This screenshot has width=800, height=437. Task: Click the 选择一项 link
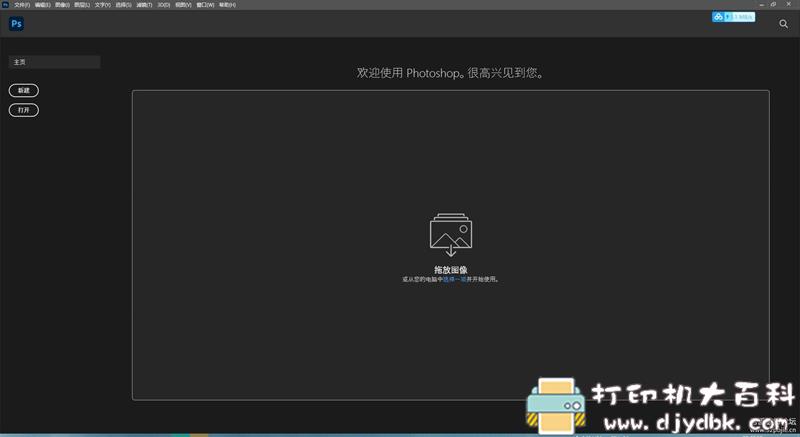click(455, 279)
